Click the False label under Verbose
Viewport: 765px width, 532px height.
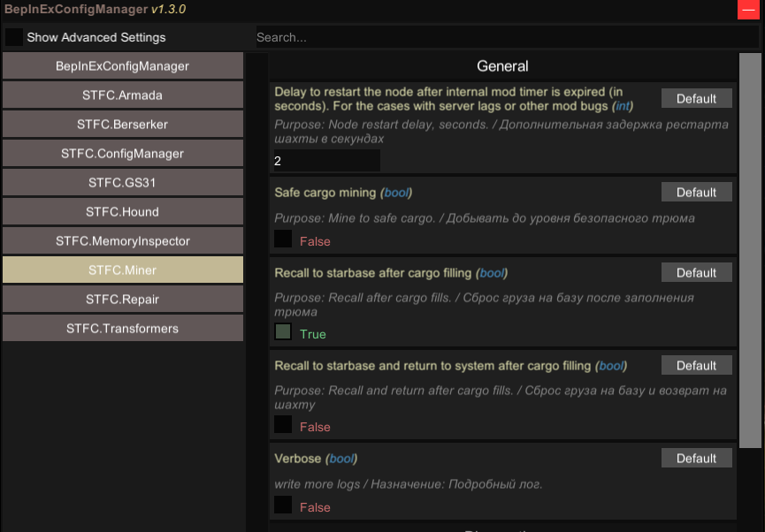[x=315, y=507]
